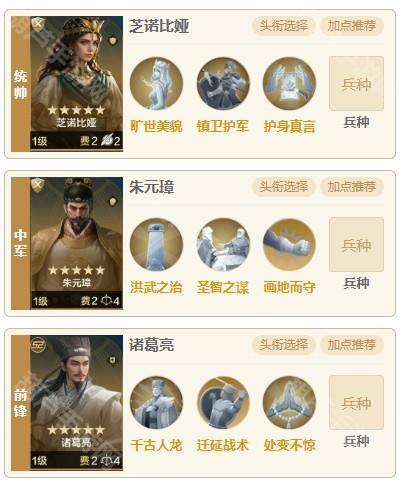The width and height of the screenshot is (405, 485).
Task: Choose 兵种 slot for 朱元璋
Action: tap(356, 245)
